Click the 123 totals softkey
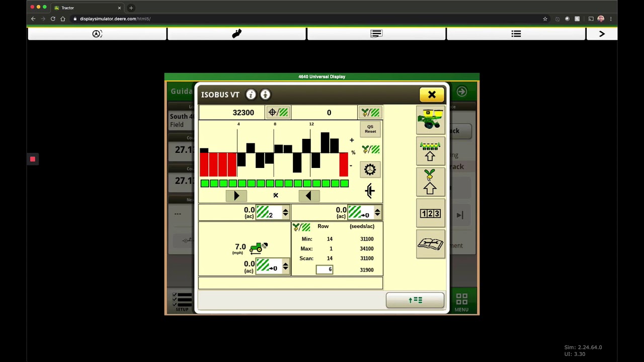Viewport: 644px width, 362px height. [x=430, y=214]
